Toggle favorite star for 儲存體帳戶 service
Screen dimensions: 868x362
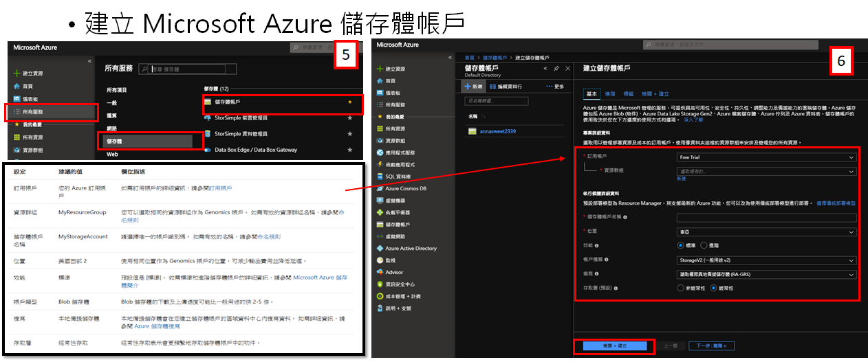pyautogui.click(x=350, y=102)
